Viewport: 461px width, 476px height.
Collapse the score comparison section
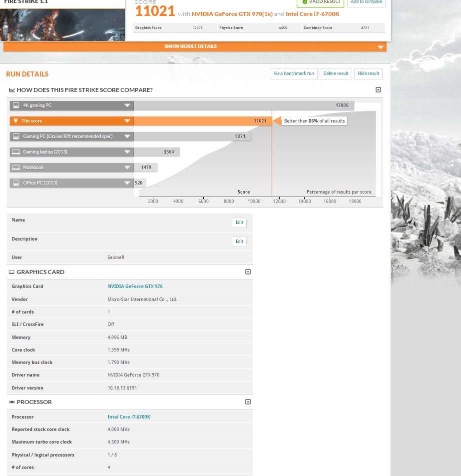[378, 90]
